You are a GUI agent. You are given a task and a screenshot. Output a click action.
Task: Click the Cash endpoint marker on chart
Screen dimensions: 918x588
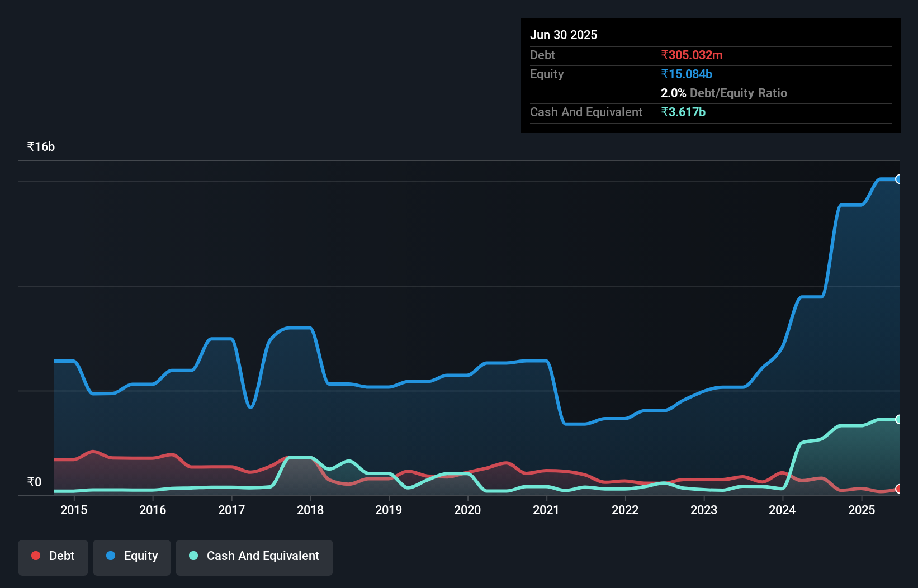point(899,419)
